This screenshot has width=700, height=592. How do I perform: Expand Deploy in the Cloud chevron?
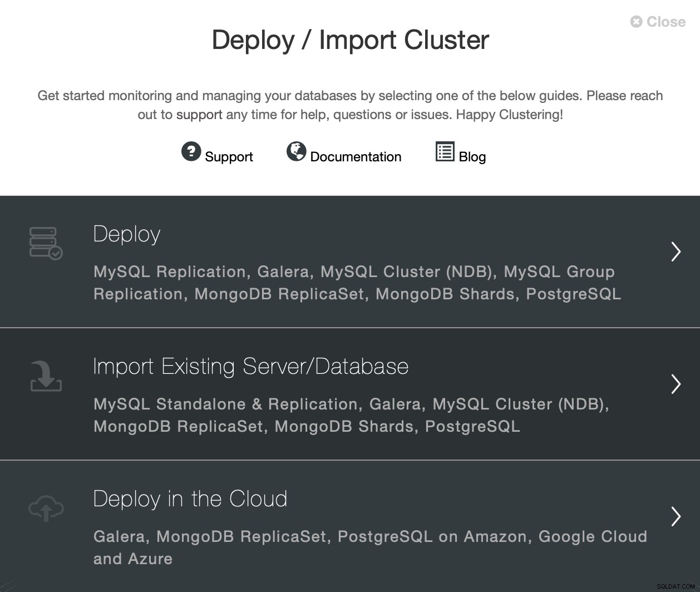(x=676, y=516)
